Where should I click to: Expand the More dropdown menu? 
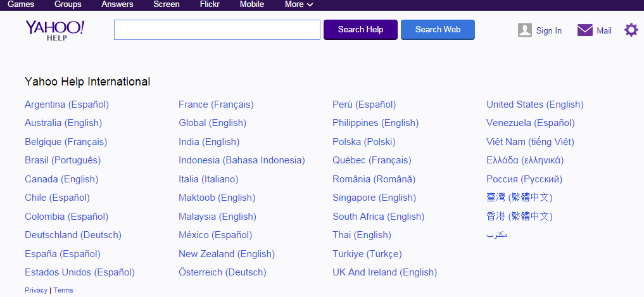click(x=299, y=4)
